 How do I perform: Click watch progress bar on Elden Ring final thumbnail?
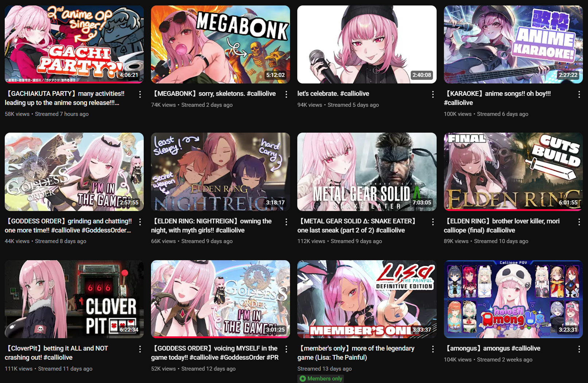pyautogui.click(x=513, y=210)
